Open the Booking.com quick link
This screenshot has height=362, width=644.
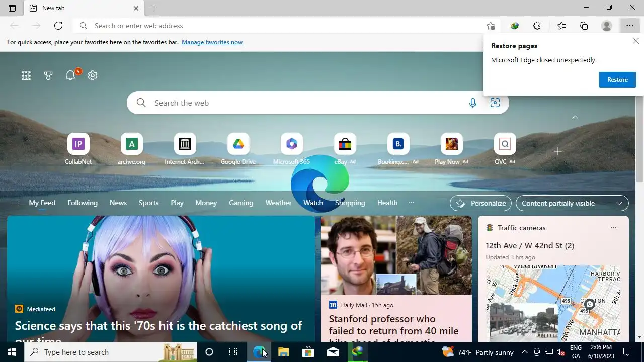(398, 149)
